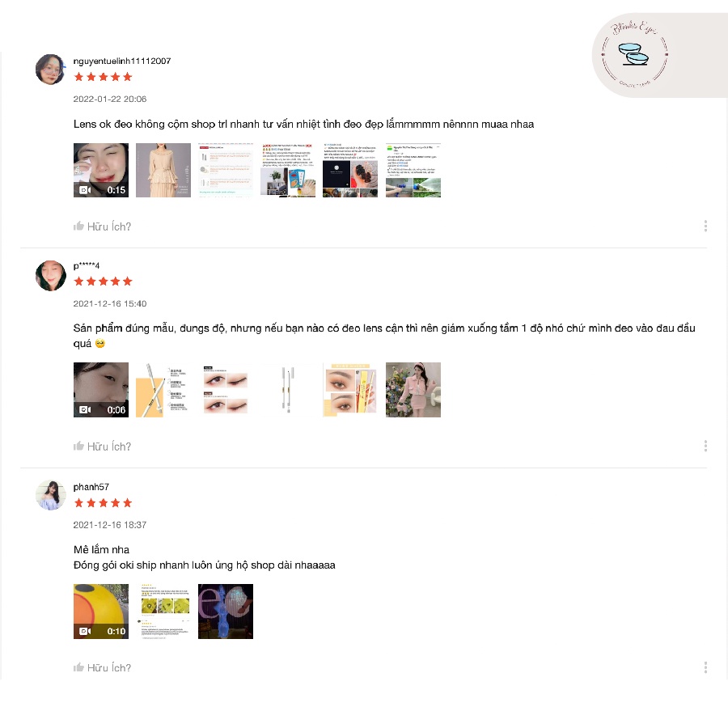The image size is (728, 728).
Task: Expand three-dot menu on phanh57's review
Action: coord(705,667)
